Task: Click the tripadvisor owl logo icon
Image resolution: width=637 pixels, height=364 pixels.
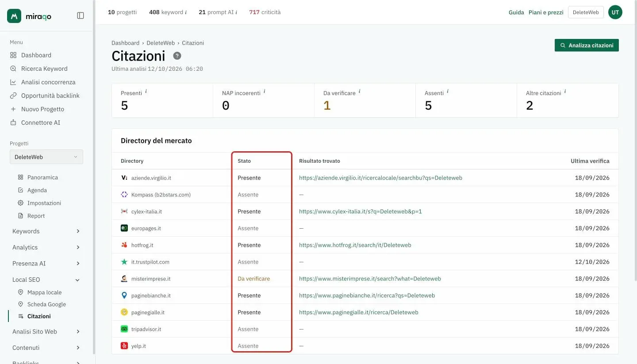Action: (124, 329)
